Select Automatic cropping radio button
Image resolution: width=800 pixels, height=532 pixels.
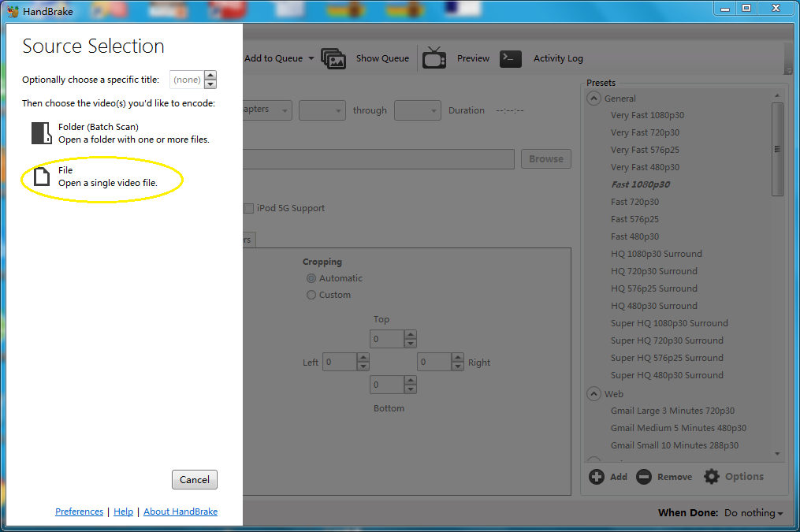click(311, 278)
